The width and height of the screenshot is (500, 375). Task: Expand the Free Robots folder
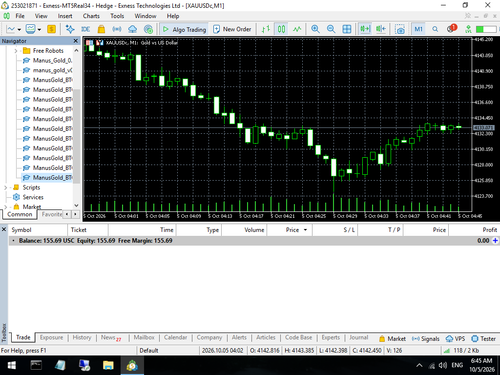coord(16,51)
